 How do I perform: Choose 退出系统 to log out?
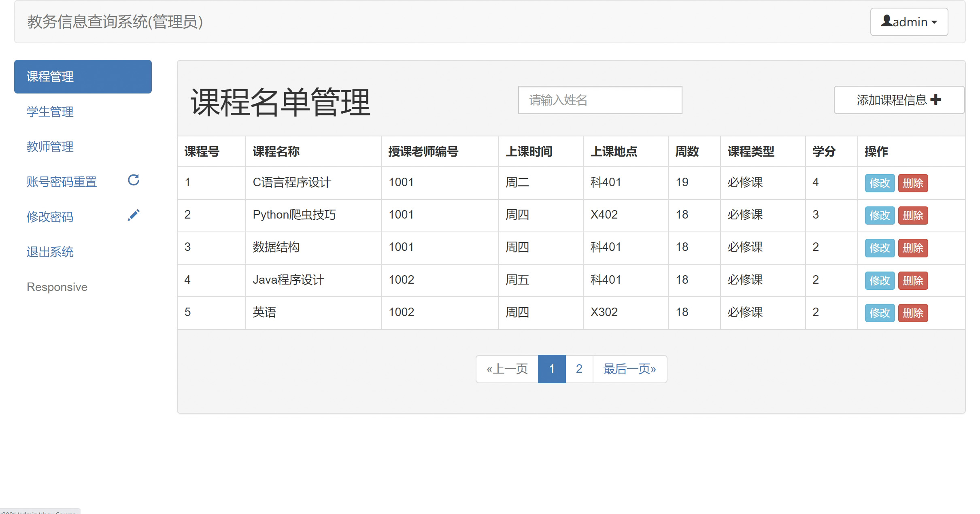[x=83, y=252]
